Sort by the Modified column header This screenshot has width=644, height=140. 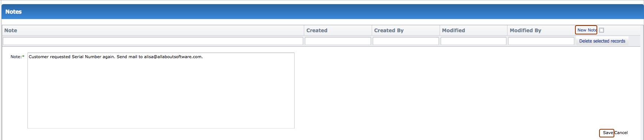tap(453, 30)
